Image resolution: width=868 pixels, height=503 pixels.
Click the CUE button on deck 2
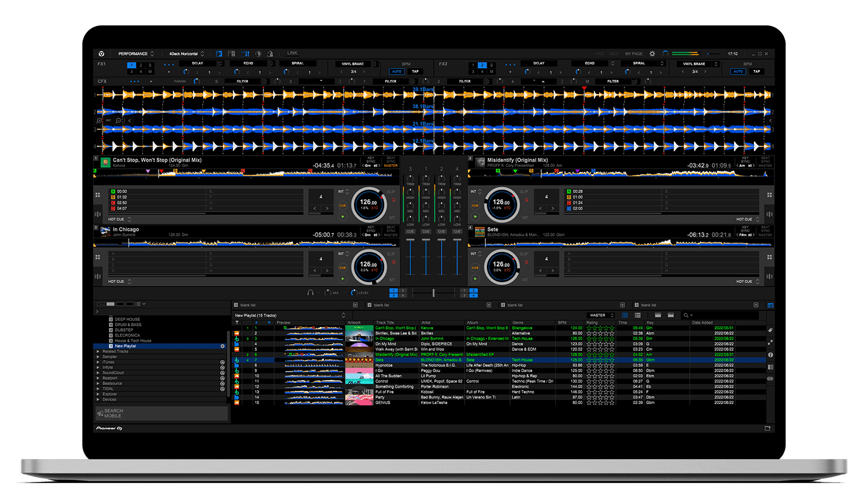pyautogui.click(x=475, y=206)
